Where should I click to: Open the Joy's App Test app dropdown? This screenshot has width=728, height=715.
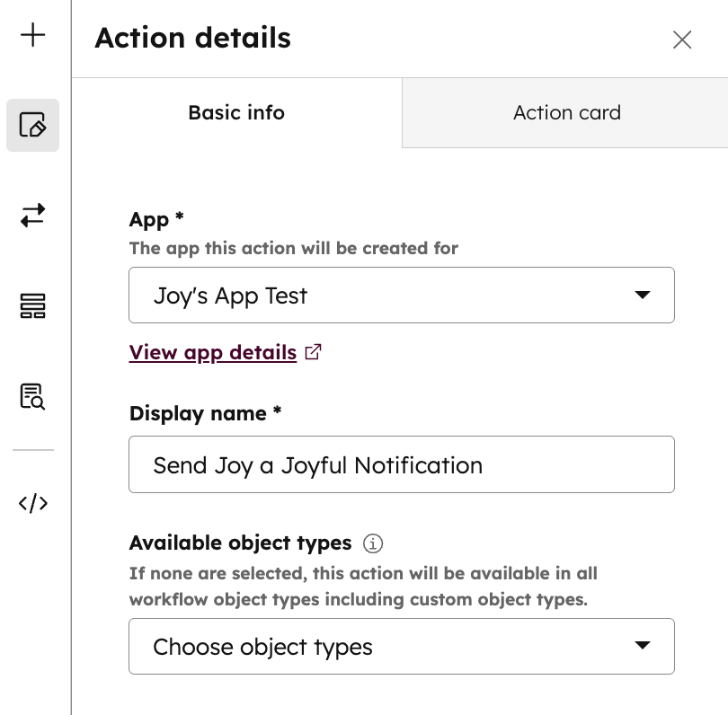point(401,296)
